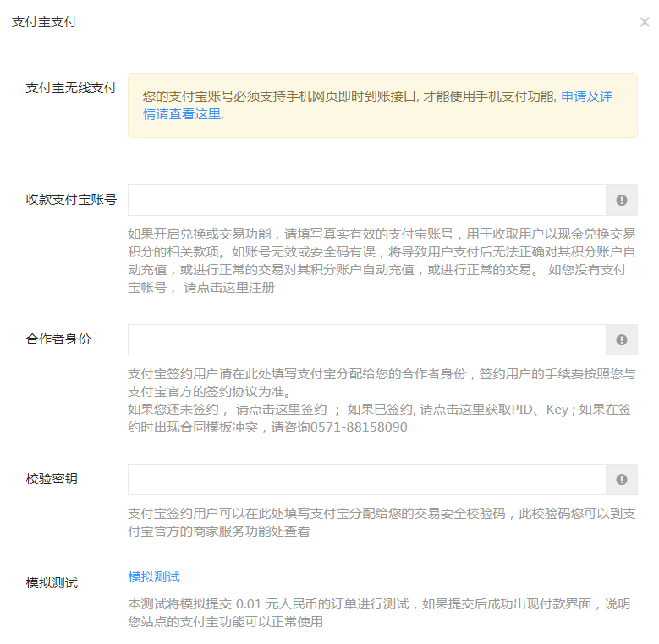Close the 支付宝支付 dialog with the X
This screenshot has height=644, width=659.
pyautogui.click(x=645, y=22)
